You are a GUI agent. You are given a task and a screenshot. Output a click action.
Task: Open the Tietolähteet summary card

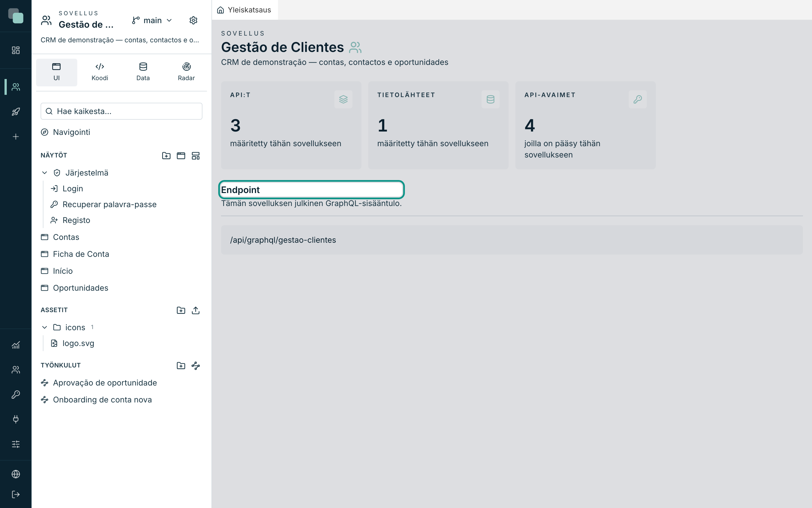tap(438, 125)
